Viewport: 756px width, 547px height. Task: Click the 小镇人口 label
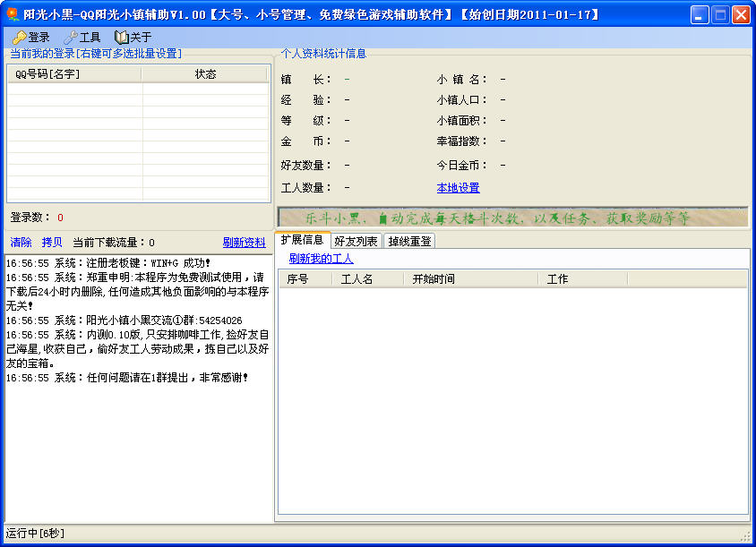461,99
